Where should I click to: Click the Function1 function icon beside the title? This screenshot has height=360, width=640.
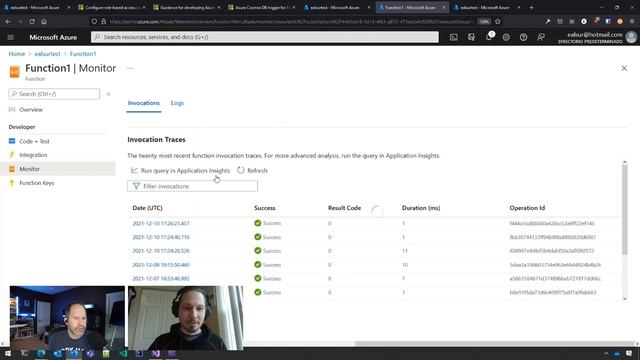pos(14,72)
